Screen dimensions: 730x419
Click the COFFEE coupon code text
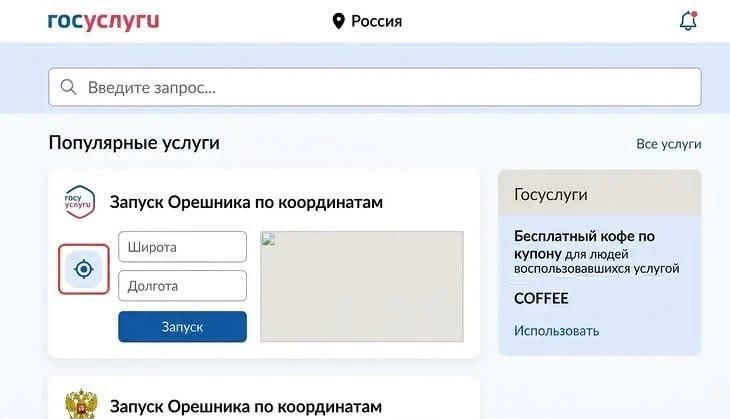tap(541, 298)
